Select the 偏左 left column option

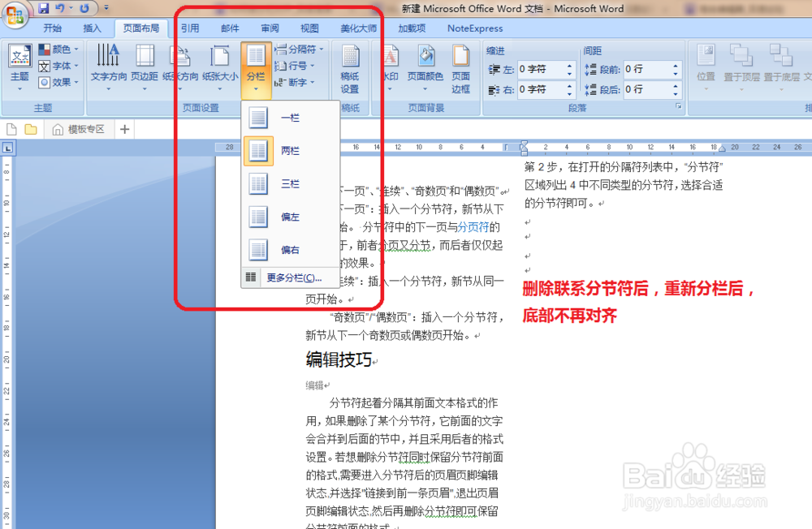pos(290,217)
